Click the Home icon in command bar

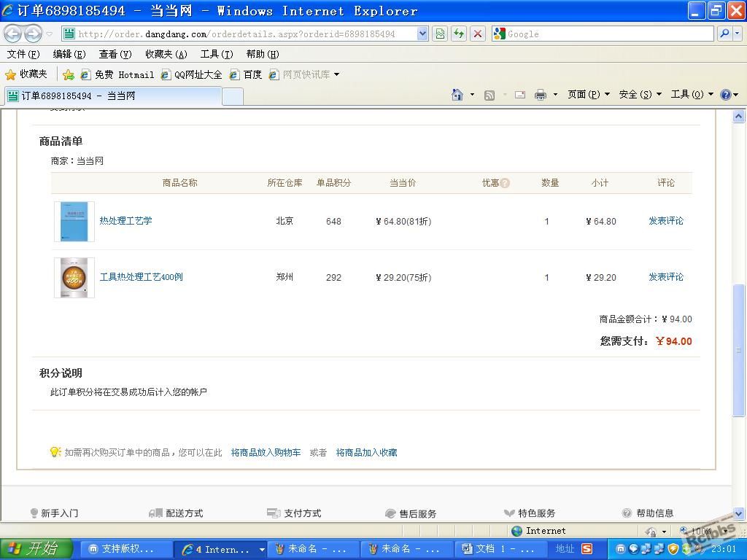pos(457,95)
